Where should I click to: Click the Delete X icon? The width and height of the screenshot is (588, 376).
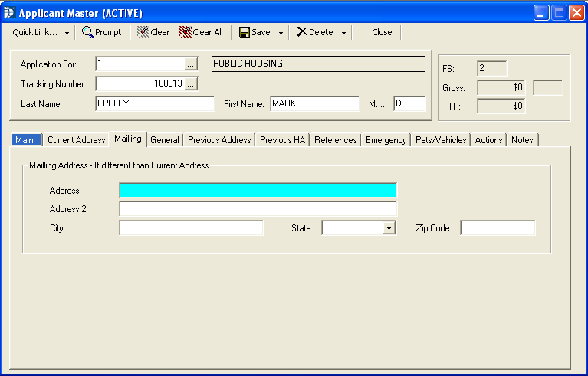point(302,32)
